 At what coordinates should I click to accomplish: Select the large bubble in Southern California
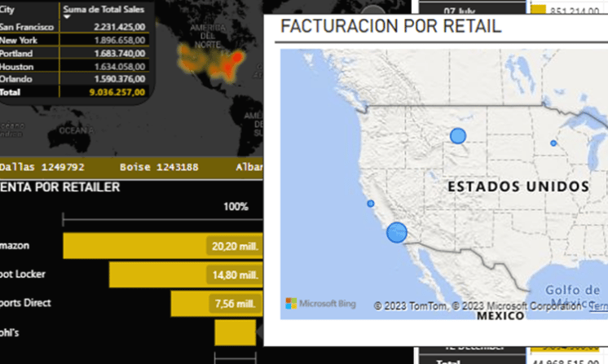(x=397, y=233)
